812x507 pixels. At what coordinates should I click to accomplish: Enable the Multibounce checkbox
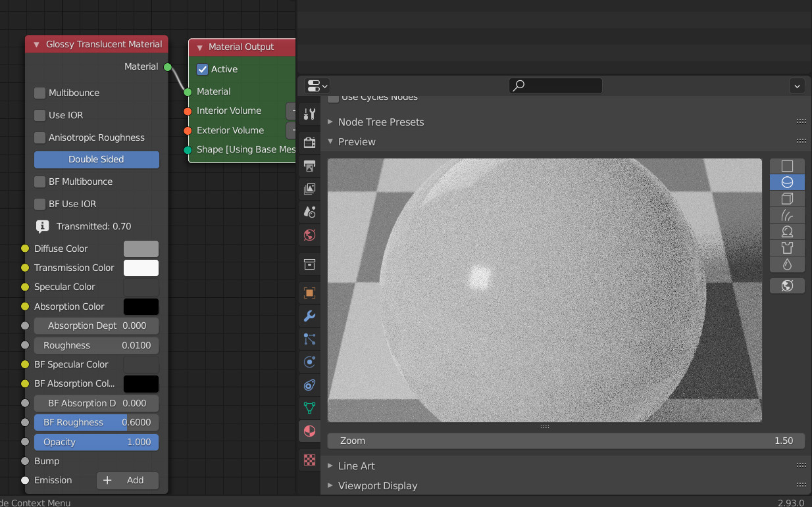(39, 93)
